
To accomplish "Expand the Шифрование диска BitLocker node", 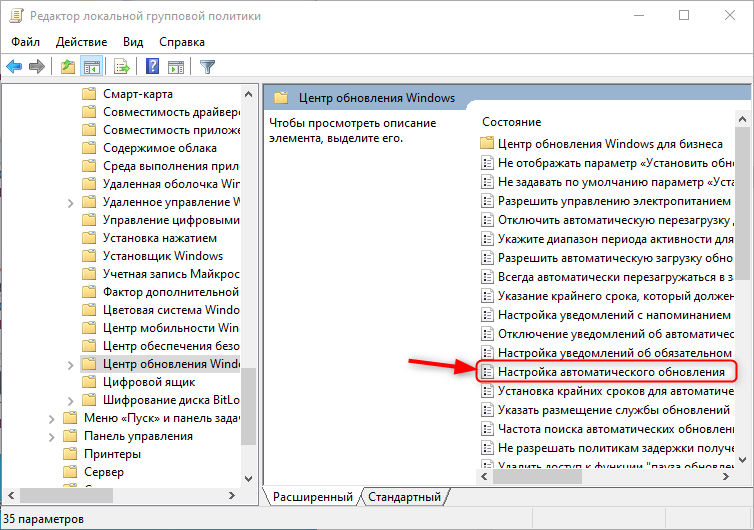I will click(x=70, y=401).
